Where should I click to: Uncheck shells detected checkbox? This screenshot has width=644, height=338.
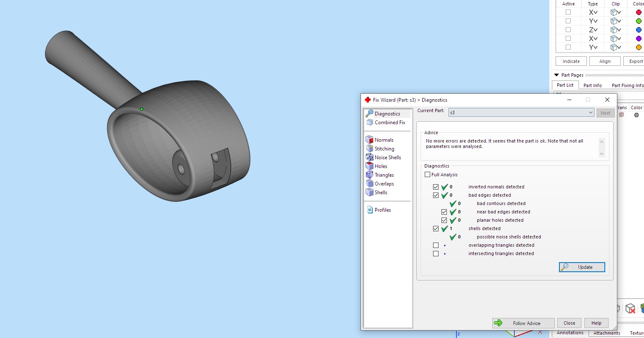pos(436,229)
